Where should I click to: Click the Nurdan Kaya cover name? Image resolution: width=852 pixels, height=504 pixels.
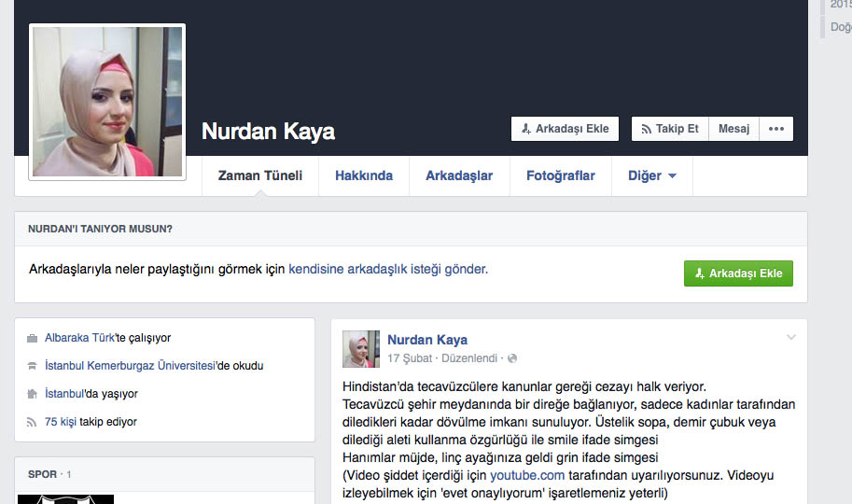tap(269, 132)
